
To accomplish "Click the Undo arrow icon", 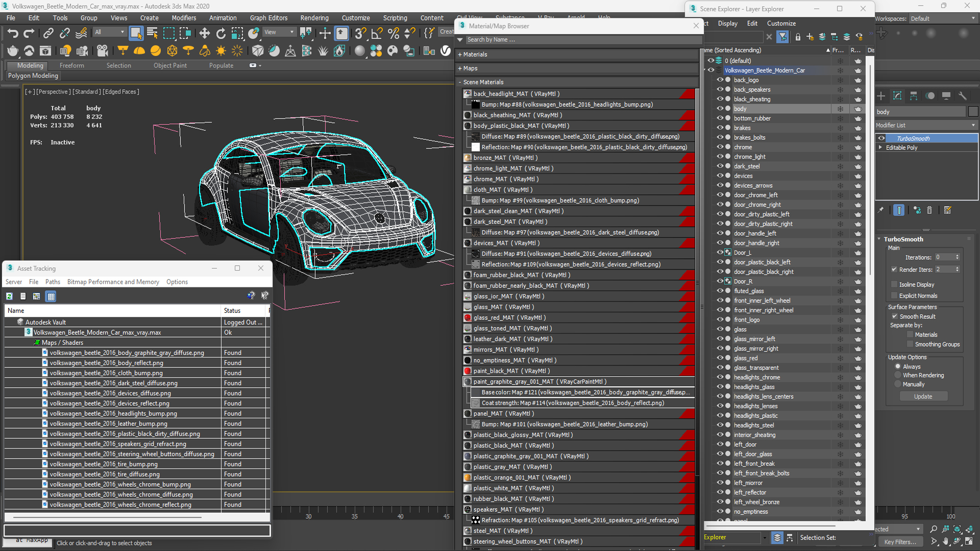I will point(13,33).
